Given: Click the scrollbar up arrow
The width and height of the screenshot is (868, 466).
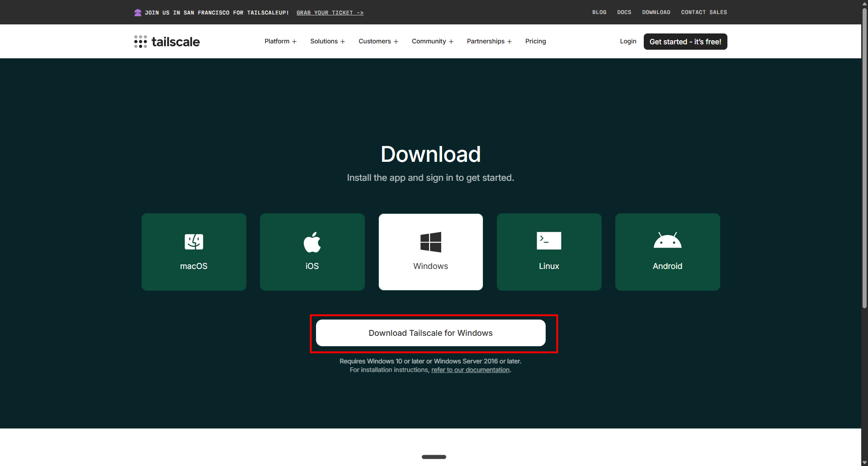Looking at the screenshot, I should point(864,3).
